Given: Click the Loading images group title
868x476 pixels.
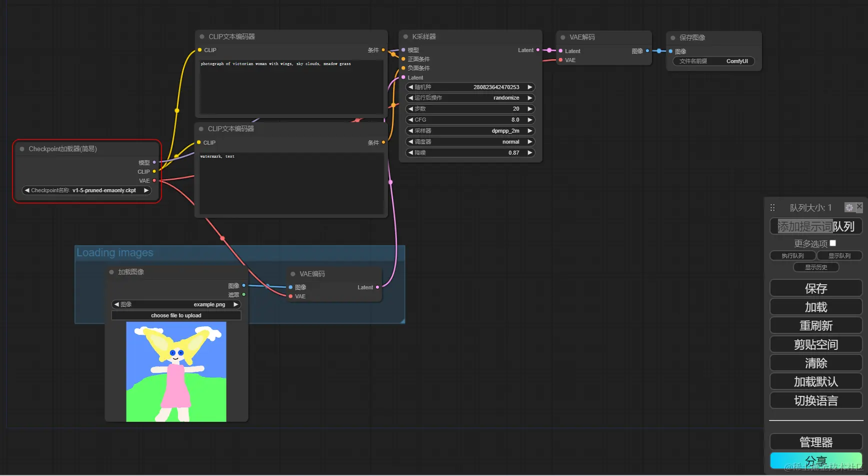Looking at the screenshot, I should tap(115, 252).
